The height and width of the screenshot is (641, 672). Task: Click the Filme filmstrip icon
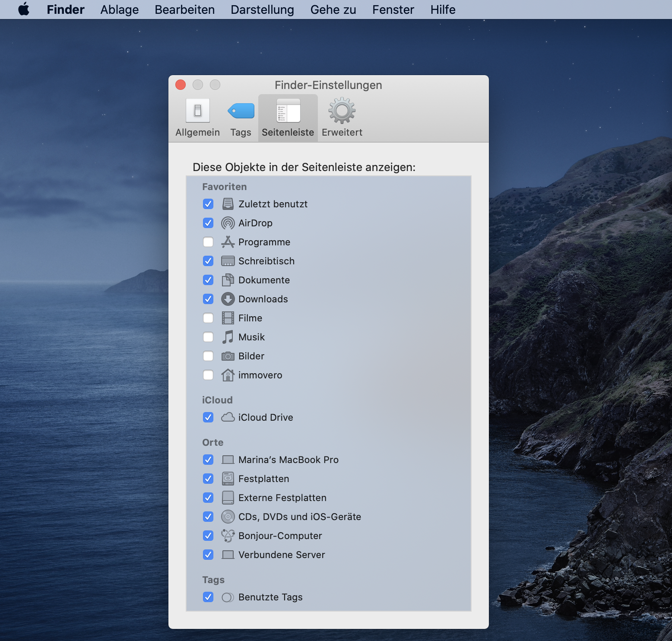228,318
